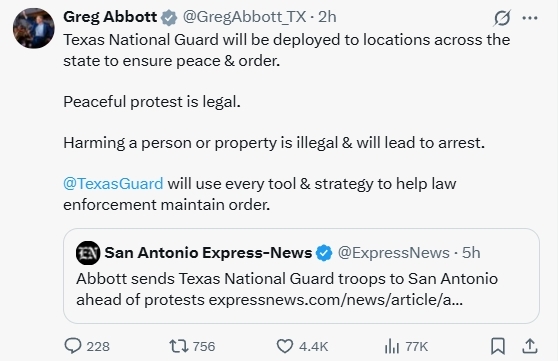Open the @TexasGuard mention link
Viewport: 559px width, 361px height.
click(113, 184)
